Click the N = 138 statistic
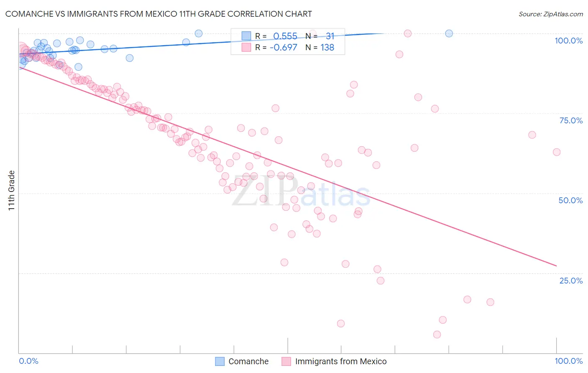Viewport: 588px width, 373px height. (320, 47)
